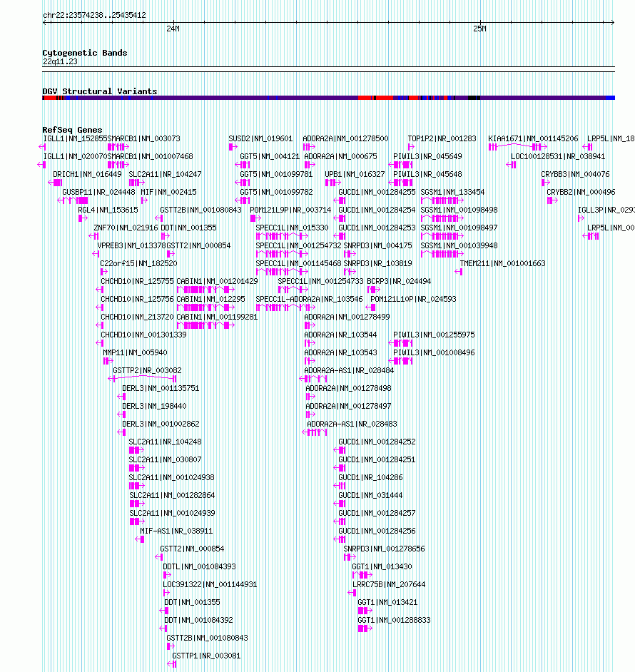Click the GGT1|NM_001288833 gene label
The width and height of the screenshot is (635, 672).
point(394,620)
